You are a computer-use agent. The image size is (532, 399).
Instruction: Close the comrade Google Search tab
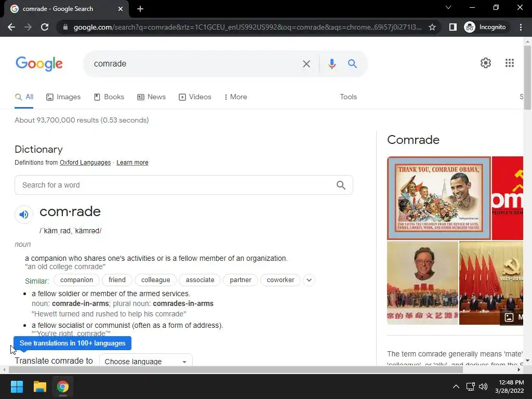pyautogui.click(x=121, y=9)
